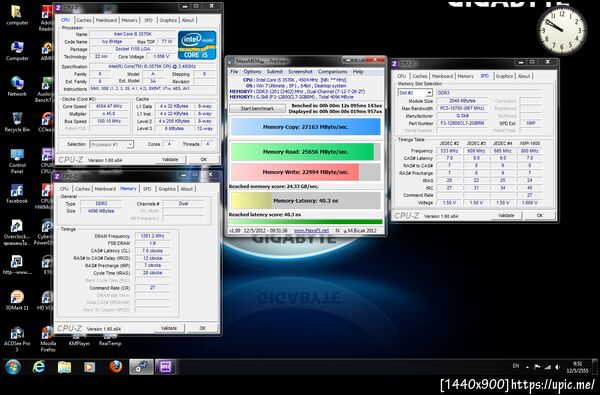
Task: Click OK in CPU-Z memory timings window
Action: tap(202, 328)
